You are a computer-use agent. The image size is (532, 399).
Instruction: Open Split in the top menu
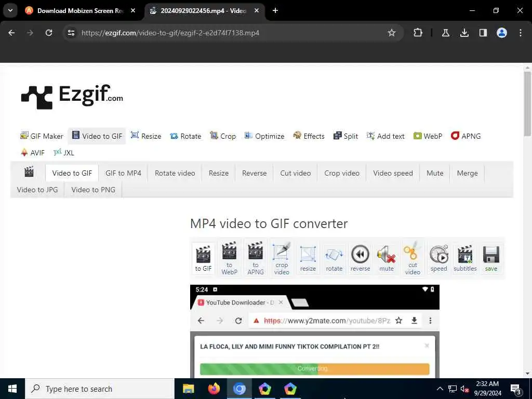[x=345, y=136]
